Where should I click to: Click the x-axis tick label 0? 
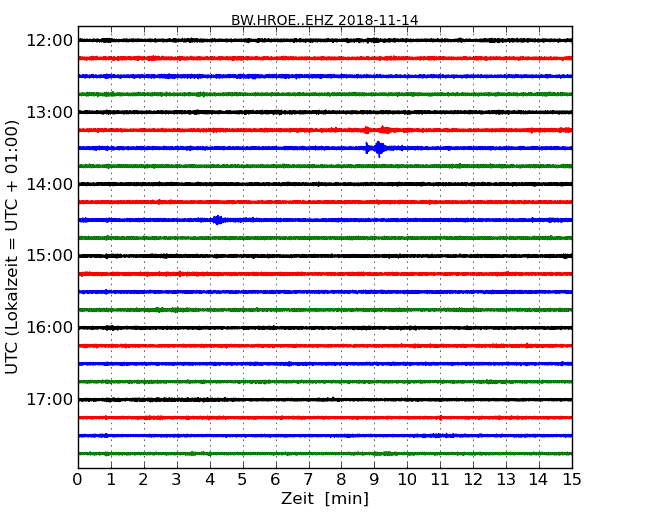[78, 480]
